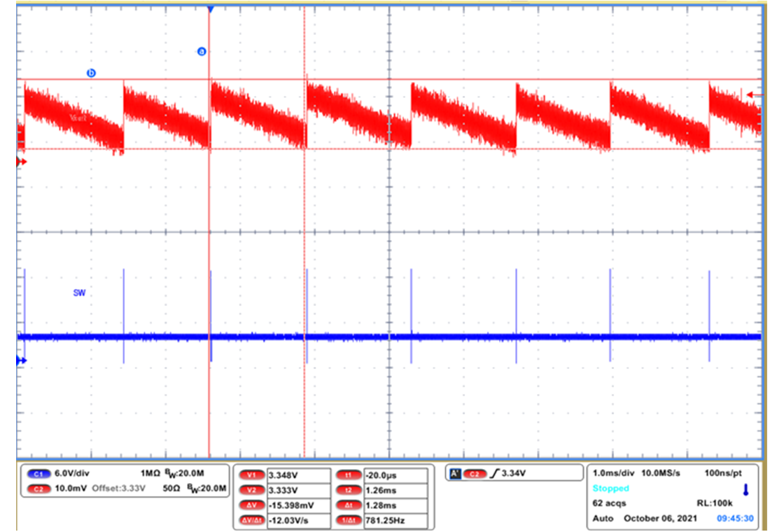
Task: Click the rising-edge slope icon
Action: (x=496, y=472)
